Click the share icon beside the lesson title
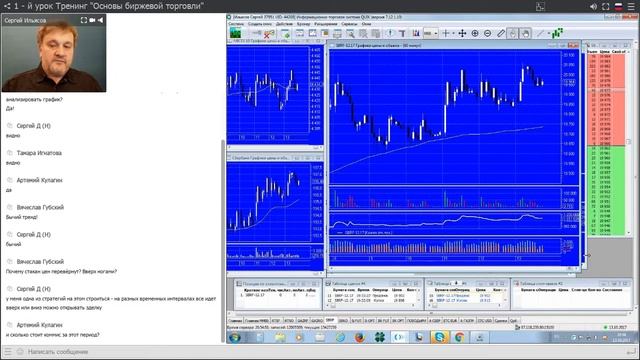Image resolution: width=640 pixels, height=360 pixels. point(7,6)
